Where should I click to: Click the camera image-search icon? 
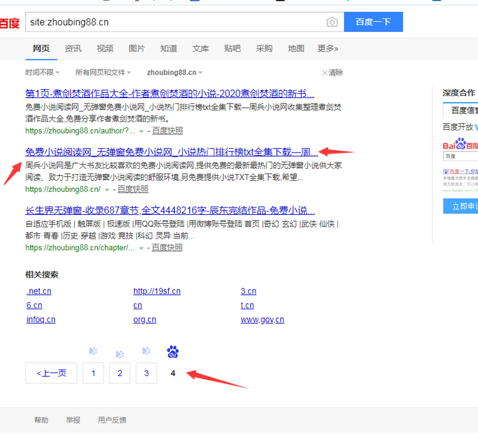[x=332, y=22]
